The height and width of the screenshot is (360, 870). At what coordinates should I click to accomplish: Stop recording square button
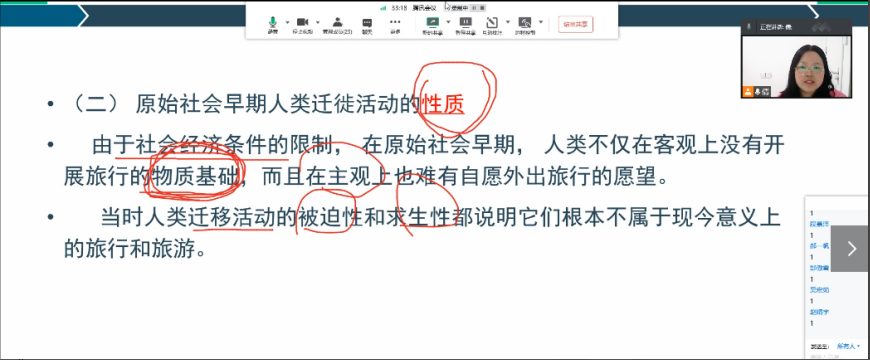[x=482, y=8]
